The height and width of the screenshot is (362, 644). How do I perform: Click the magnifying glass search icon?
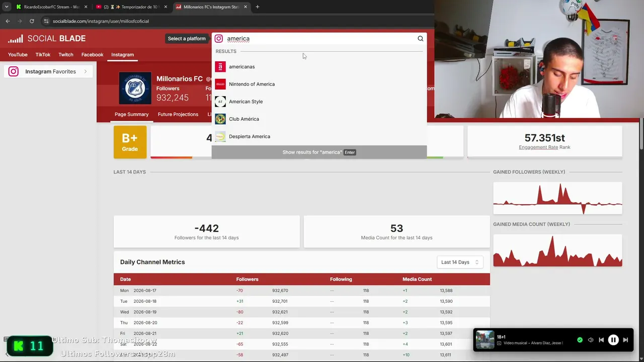[x=421, y=39]
